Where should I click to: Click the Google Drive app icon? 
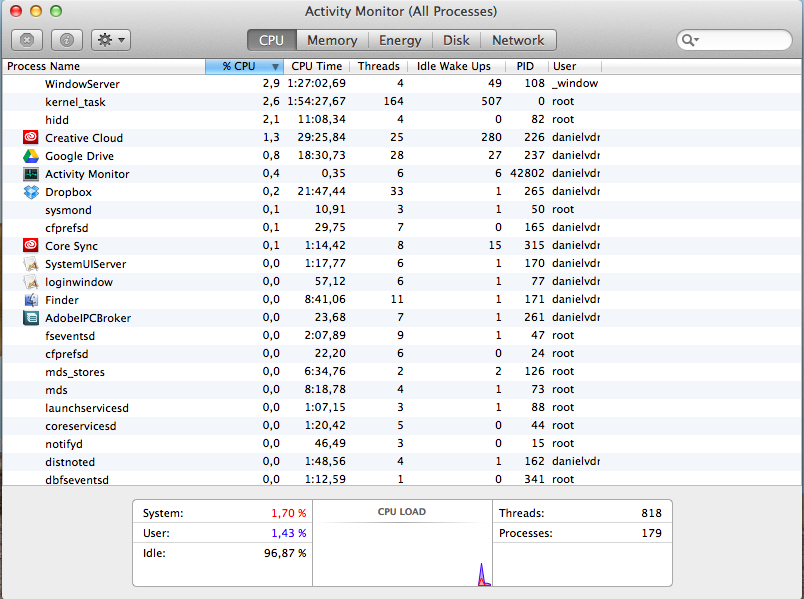tap(31, 156)
